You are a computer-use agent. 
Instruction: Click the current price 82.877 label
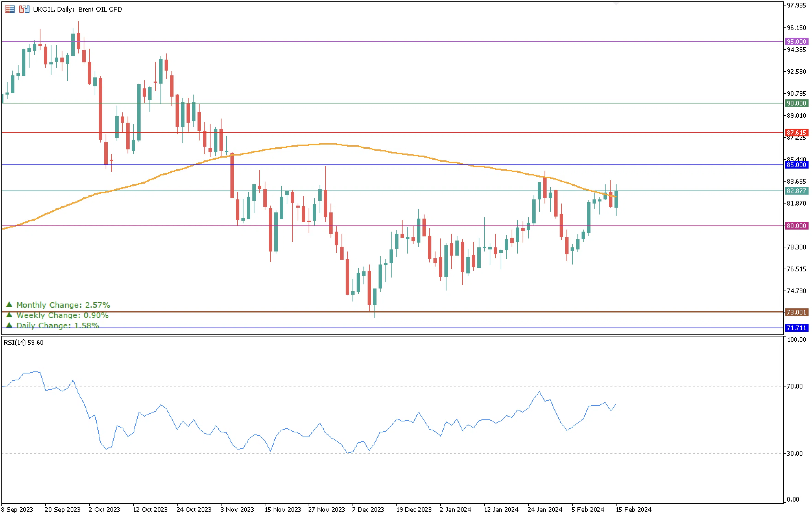[796, 191]
